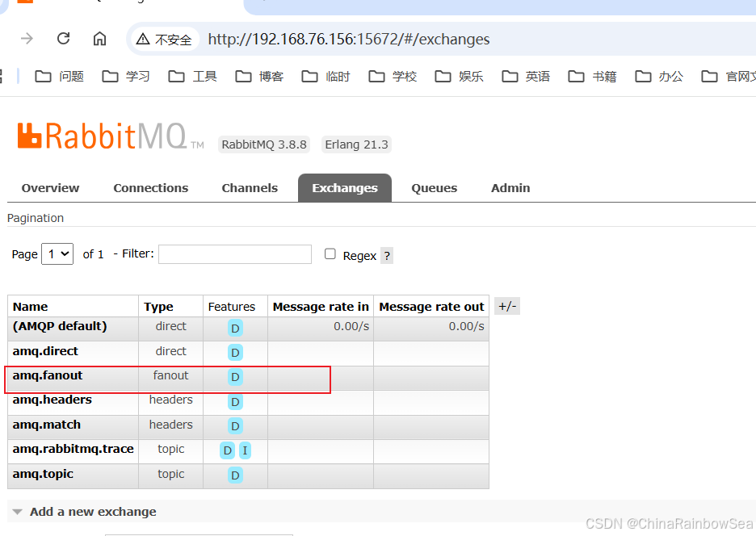Click the D badge on the amq.topic row
Image resolution: width=756 pixels, height=536 pixels.
(x=234, y=475)
